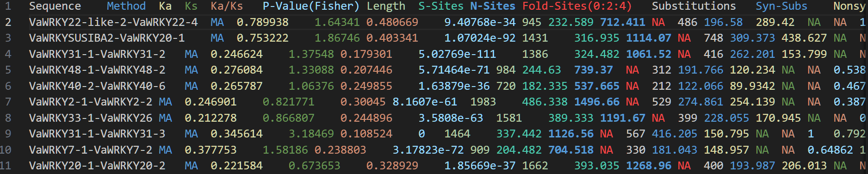The image size is (868, 174).
Task: Click Ks value 0.673653
Action: pos(315,166)
